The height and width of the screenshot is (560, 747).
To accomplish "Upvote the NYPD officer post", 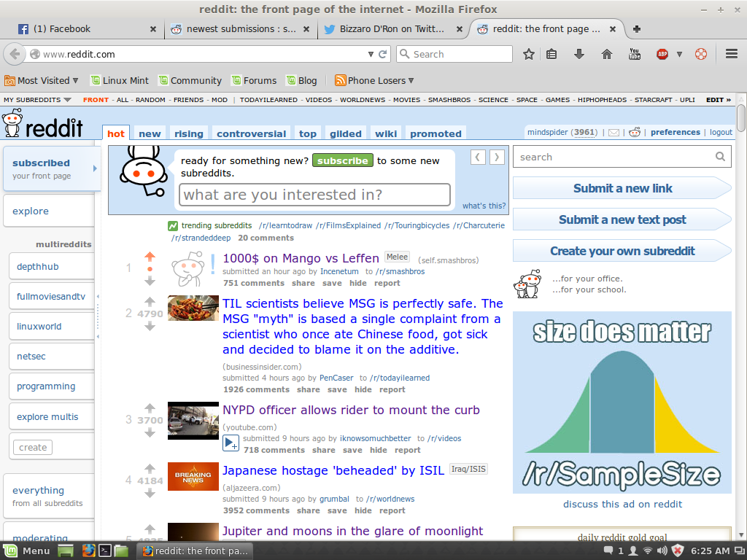I will pos(150,408).
